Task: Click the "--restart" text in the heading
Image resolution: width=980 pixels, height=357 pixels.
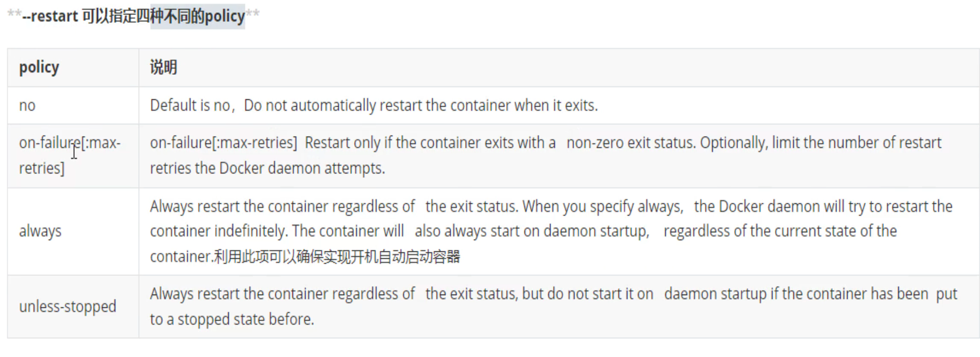Action: (50, 16)
